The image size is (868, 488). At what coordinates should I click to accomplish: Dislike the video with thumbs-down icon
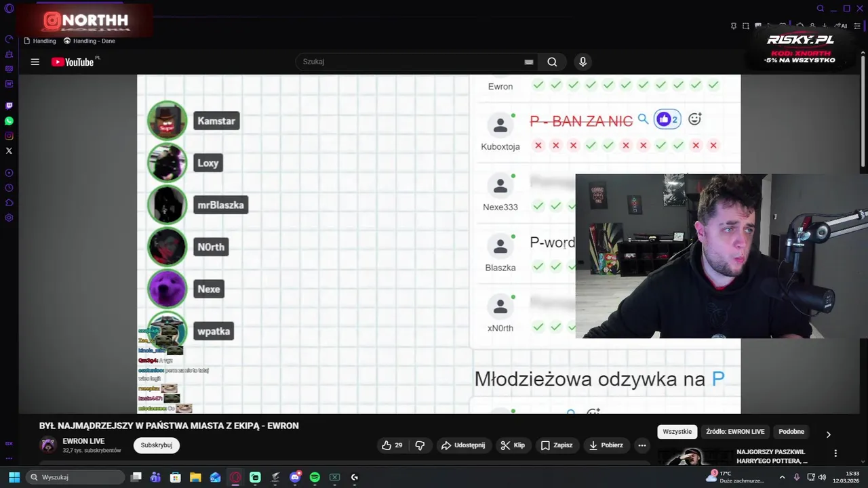coord(420,445)
